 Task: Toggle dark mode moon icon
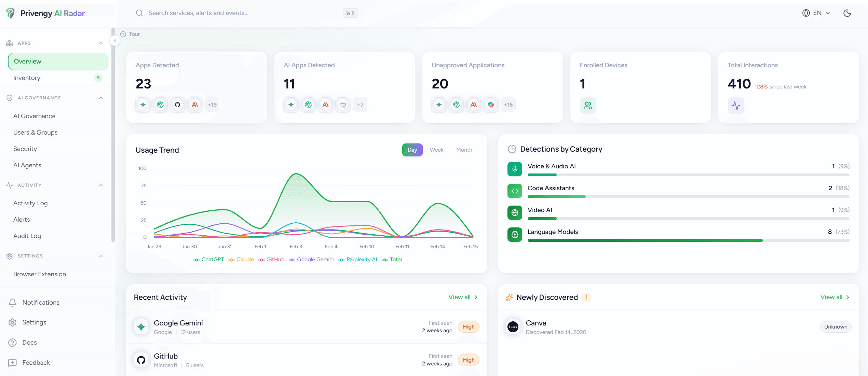(847, 13)
